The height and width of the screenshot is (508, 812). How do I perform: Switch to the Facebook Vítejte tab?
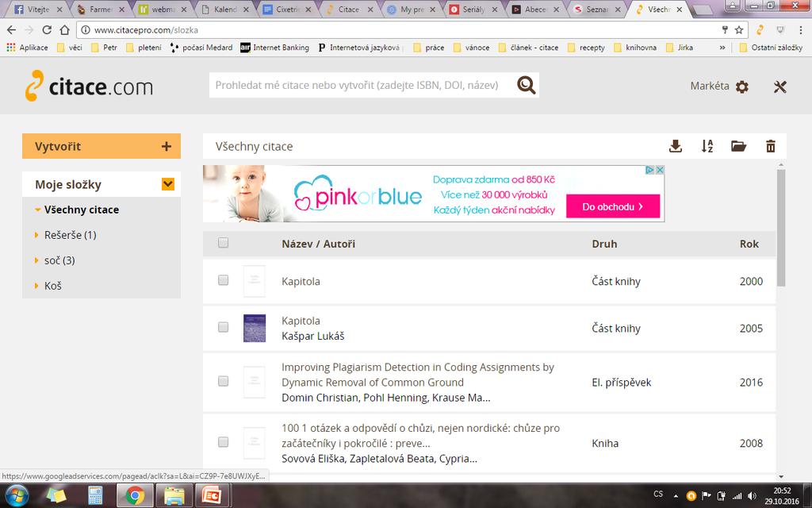tap(38, 9)
